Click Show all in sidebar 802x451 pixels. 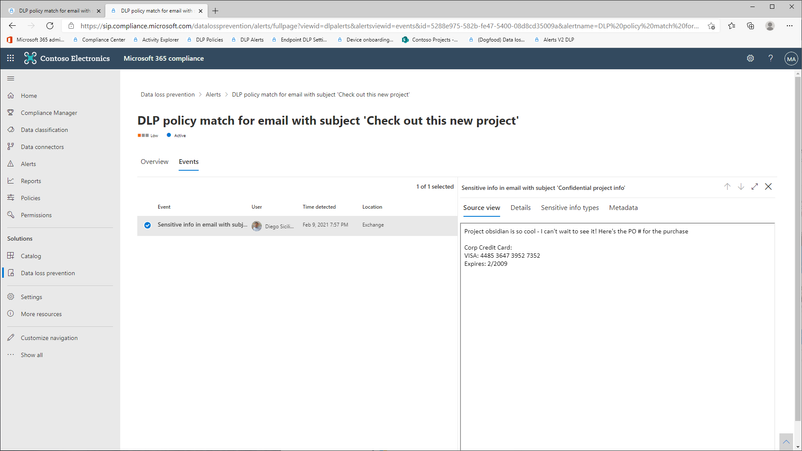pos(31,355)
